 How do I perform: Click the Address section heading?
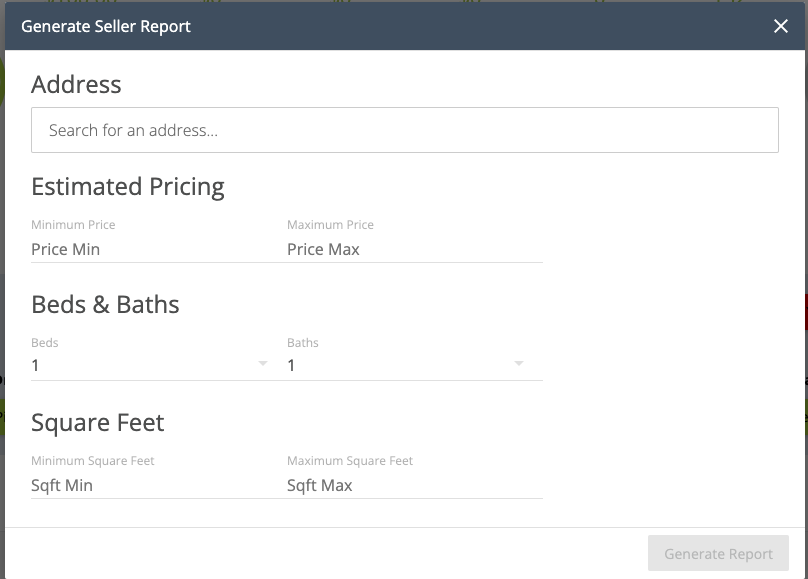[x=76, y=85]
